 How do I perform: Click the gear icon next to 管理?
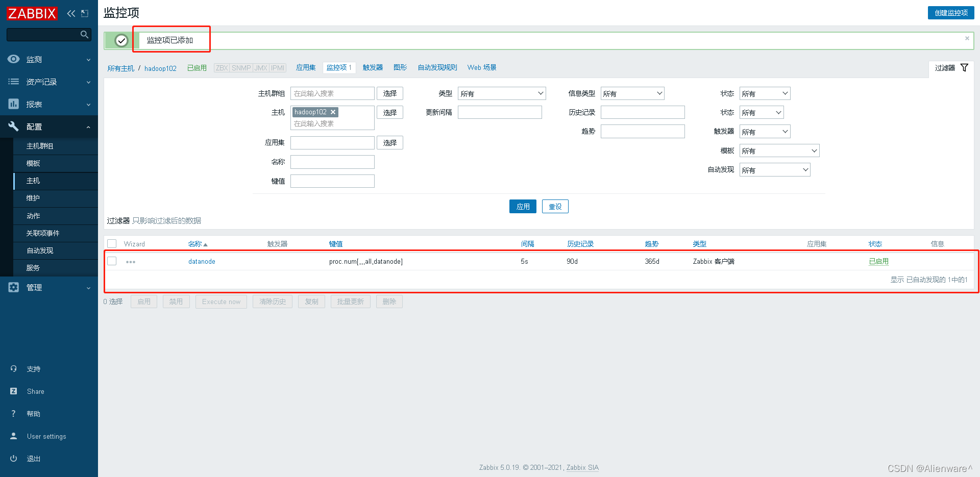pyautogui.click(x=13, y=287)
